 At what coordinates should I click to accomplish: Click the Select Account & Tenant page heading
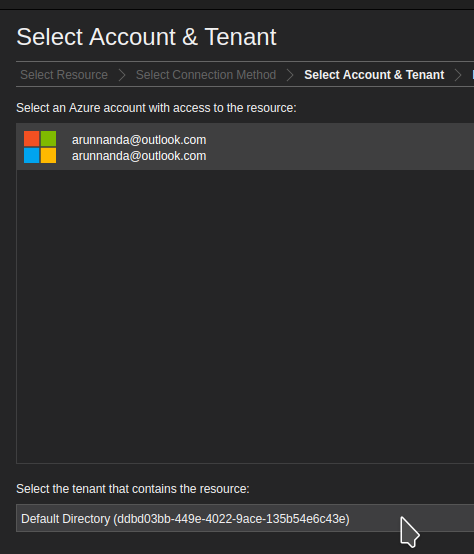click(x=146, y=37)
